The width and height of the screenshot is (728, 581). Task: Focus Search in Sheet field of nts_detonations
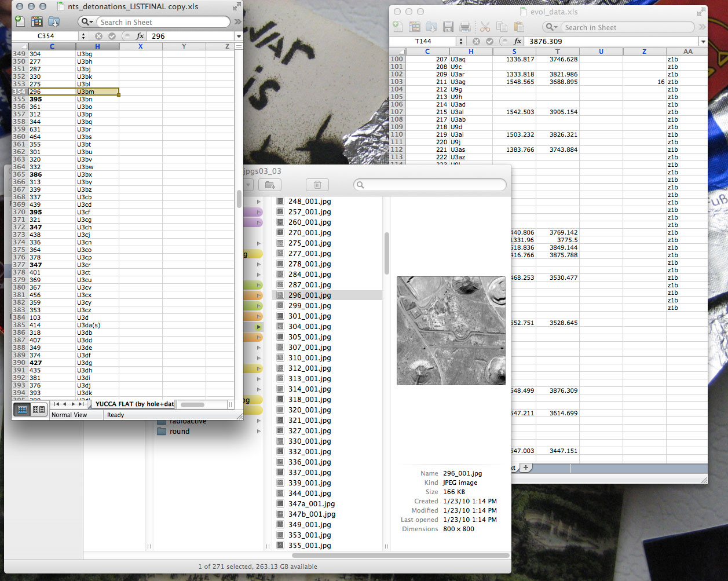pos(162,22)
